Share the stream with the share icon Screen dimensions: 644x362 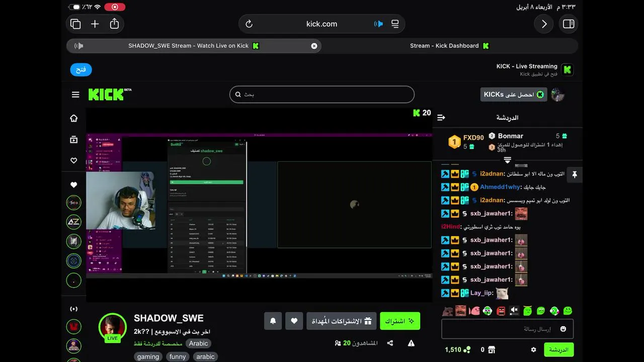click(390, 343)
